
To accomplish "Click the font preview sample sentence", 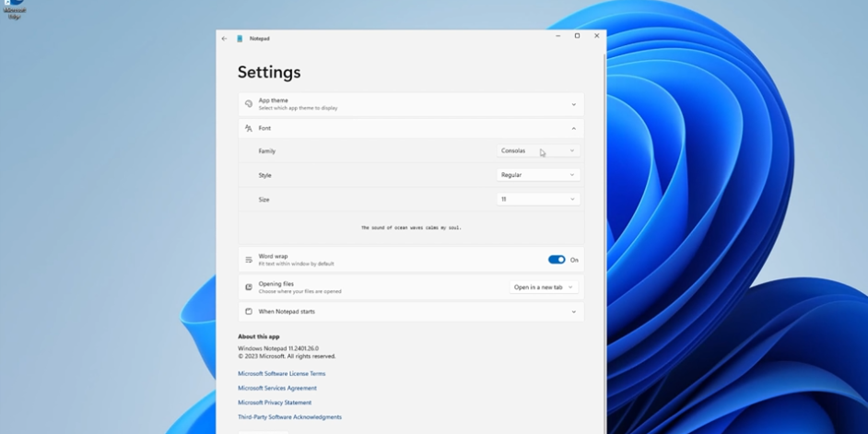I will tap(411, 228).
